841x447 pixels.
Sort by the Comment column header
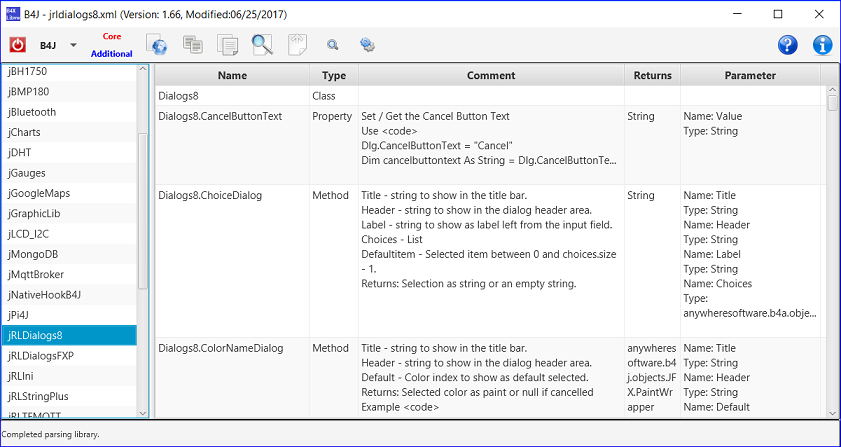[x=491, y=75]
